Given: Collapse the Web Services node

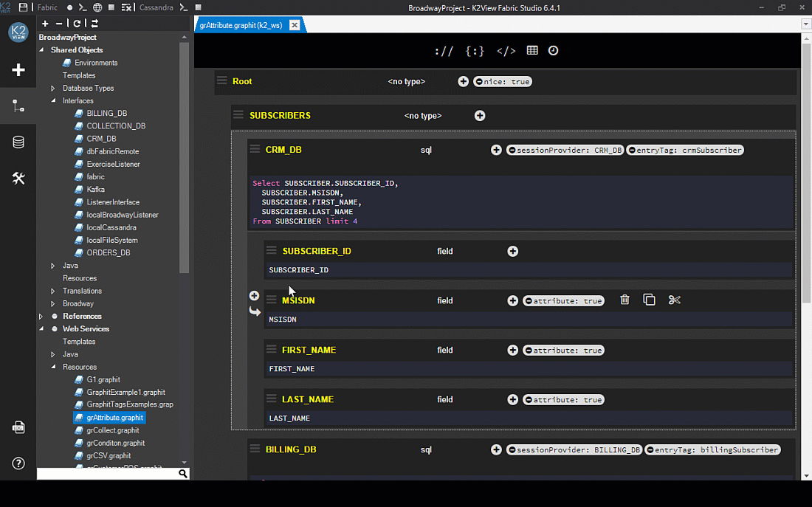Looking at the screenshot, I should (x=41, y=329).
